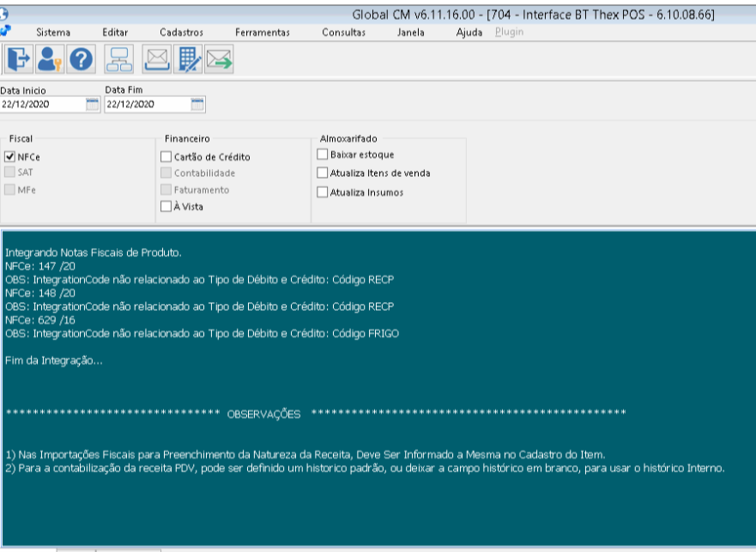756x552 pixels.
Task: Click the envelope with green arrow icon
Action: [219, 59]
